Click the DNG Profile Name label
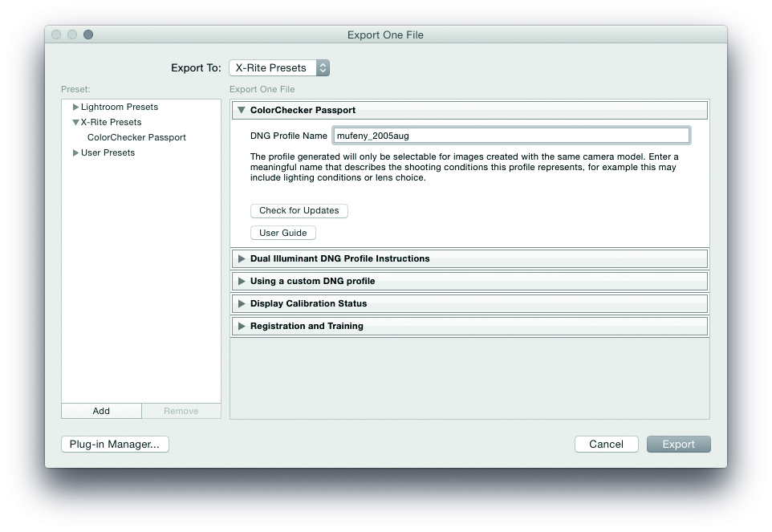 click(x=289, y=136)
